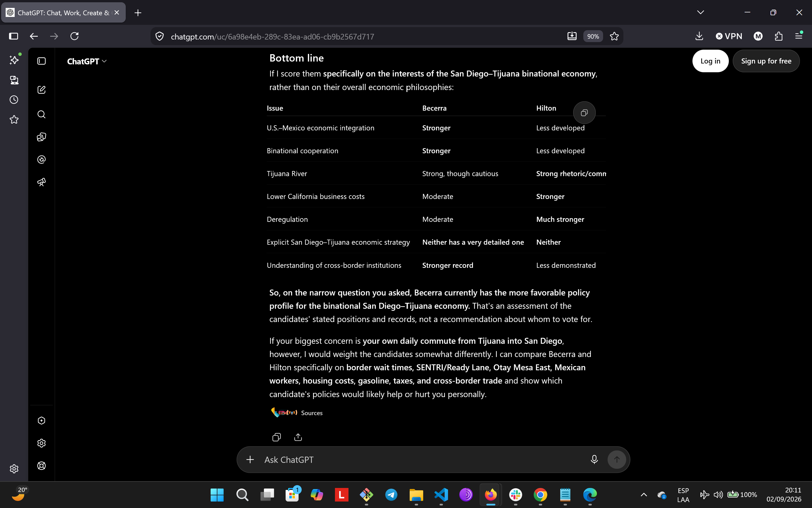This screenshot has width=812, height=508.
Task: Open the apps plug icon in ChatGPT sidebar
Action: tap(41, 159)
